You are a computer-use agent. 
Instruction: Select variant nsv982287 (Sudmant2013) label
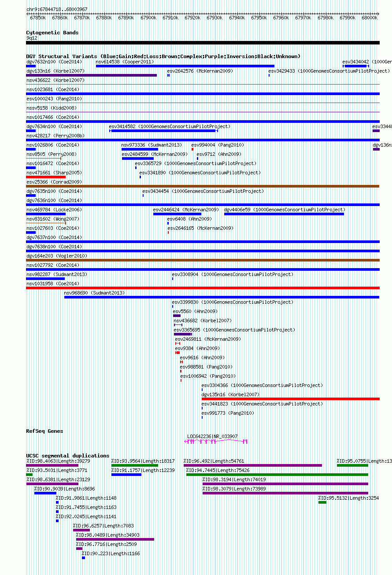click(57, 274)
